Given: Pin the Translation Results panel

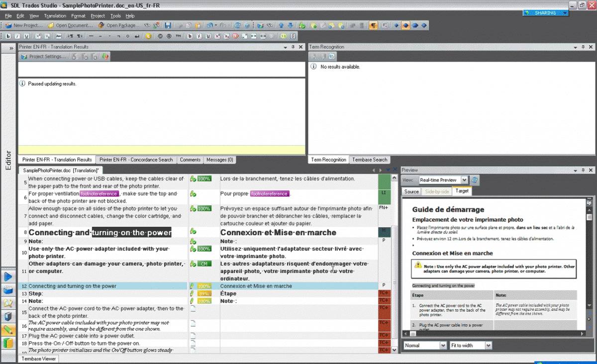Looking at the screenshot, I should point(293,47).
